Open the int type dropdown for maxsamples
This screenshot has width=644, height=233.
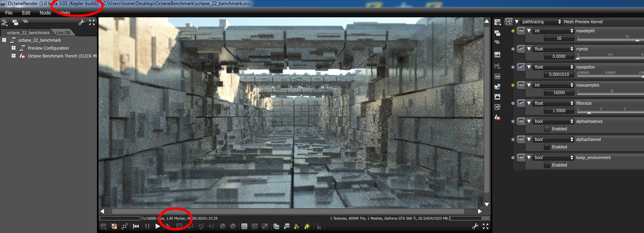[x=553, y=85]
